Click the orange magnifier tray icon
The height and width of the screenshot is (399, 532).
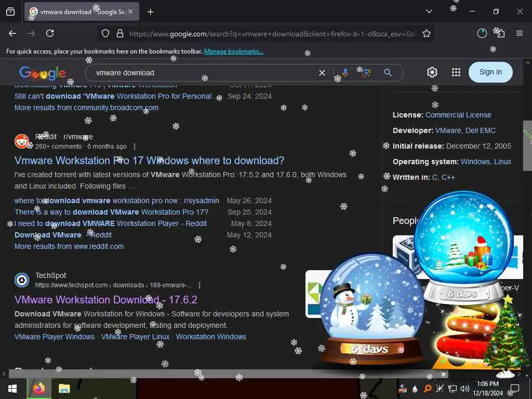428,389
